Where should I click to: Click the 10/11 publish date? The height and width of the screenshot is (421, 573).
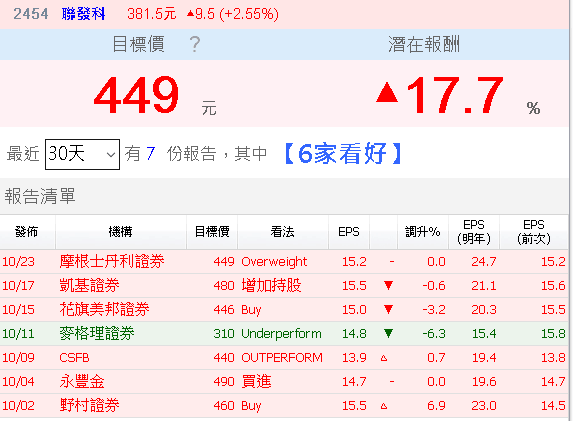point(18,334)
